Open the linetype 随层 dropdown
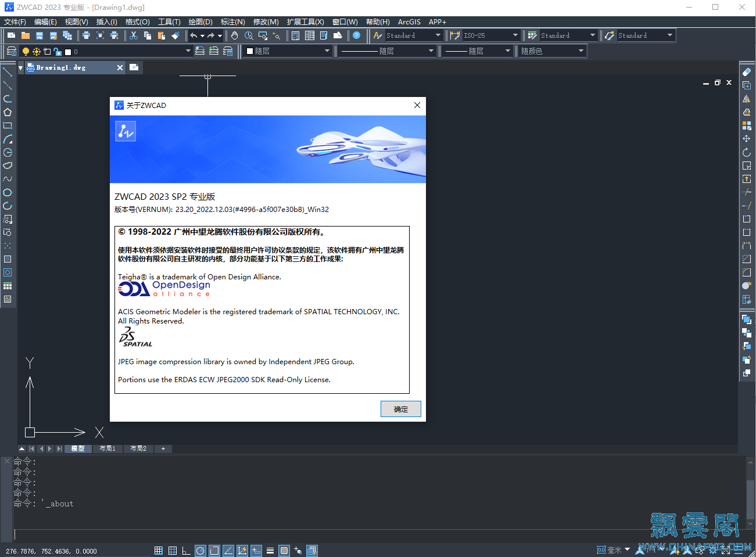Viewport: 756px width, 557px height. click(x=387, y=51)
